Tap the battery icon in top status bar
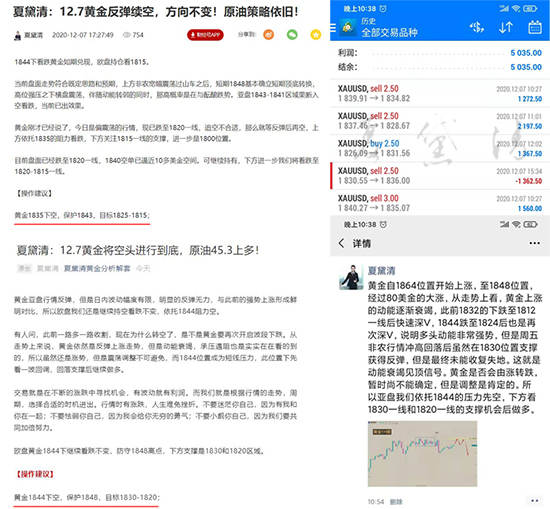 [x=530, y=8]
